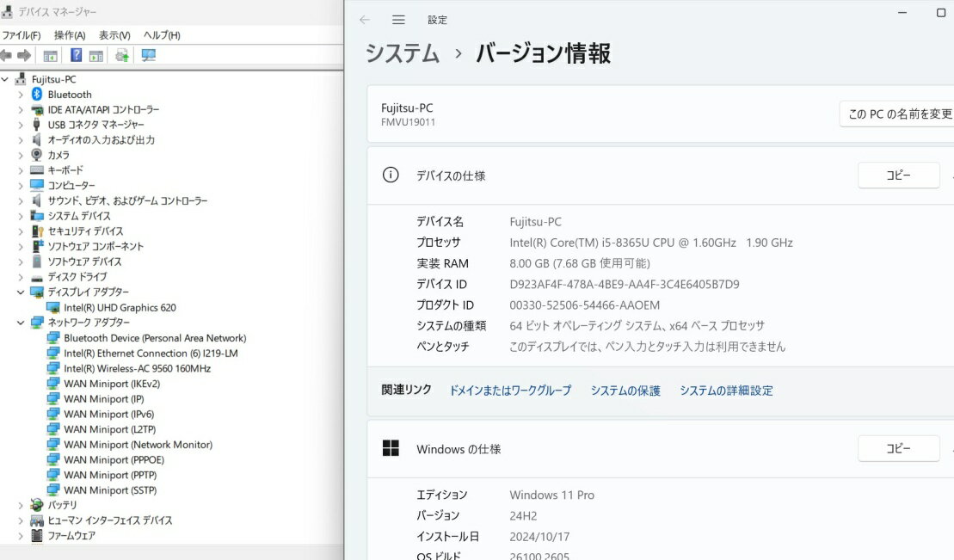The height and width of the screenshot is (560, 954).
Task: Click the show/hide console tree icon
Action: click(x=51, y=55)
